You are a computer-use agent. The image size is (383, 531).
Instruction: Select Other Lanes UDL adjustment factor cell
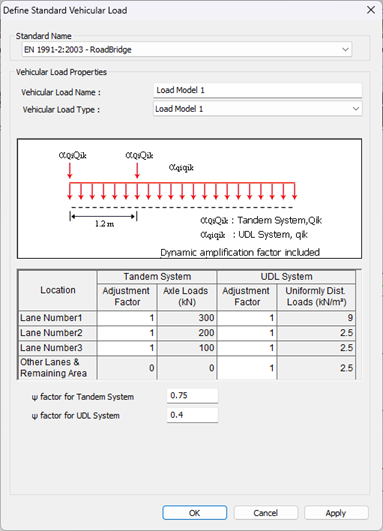point(247,368)
